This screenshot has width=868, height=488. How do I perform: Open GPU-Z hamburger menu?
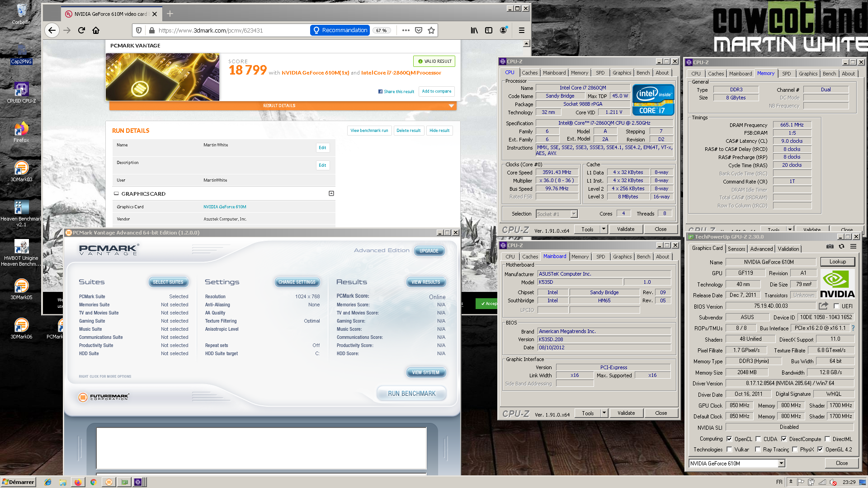pyautogui.click(x=853, y=247)
